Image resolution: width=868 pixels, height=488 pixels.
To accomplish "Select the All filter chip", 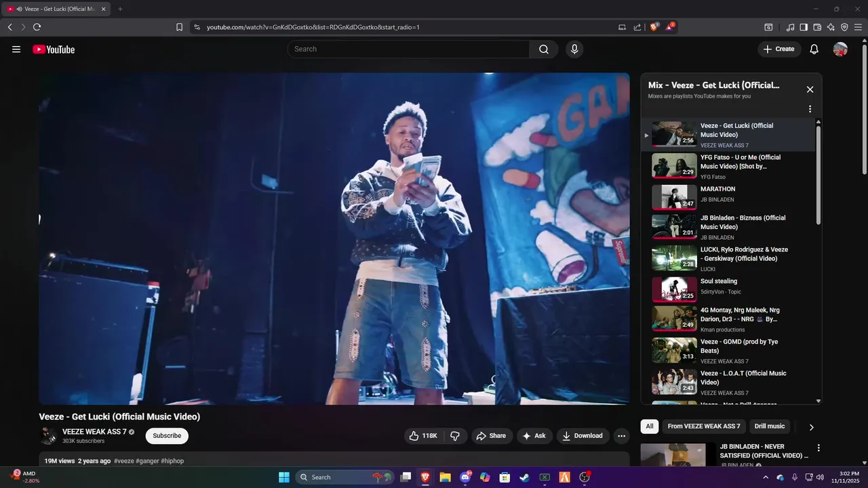I will coord(650,426).
